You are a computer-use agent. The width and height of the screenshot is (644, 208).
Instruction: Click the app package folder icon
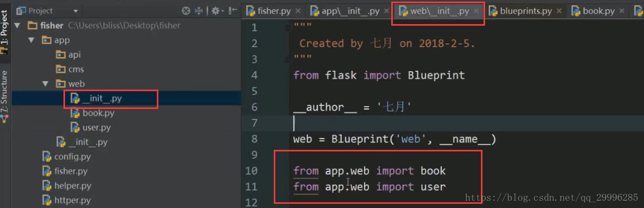46,40
